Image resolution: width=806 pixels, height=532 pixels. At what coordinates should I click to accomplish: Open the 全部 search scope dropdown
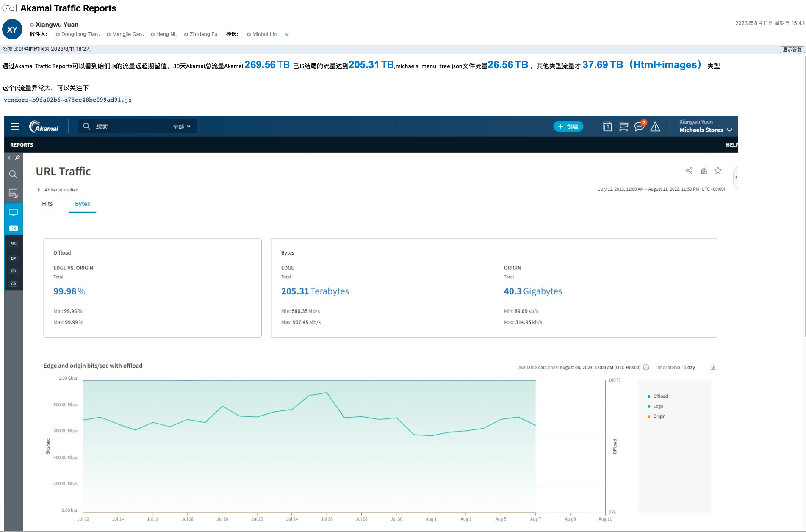(x=182, y=127)
